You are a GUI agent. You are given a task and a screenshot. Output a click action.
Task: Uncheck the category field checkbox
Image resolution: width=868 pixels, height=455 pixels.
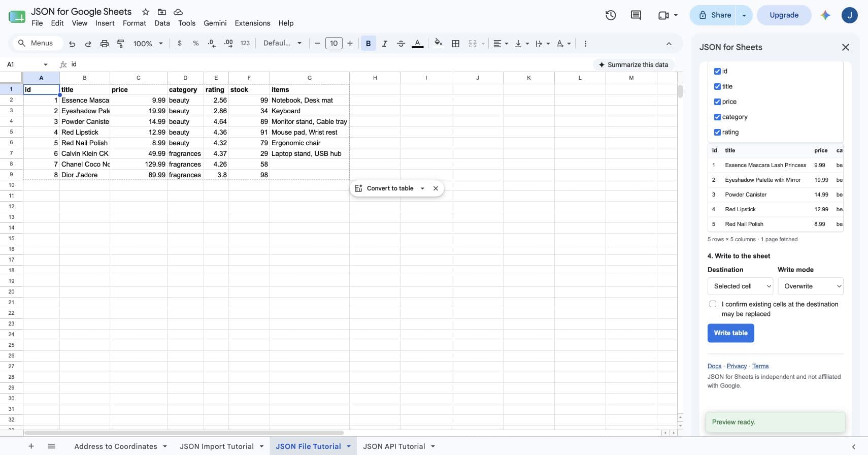tap(717, 117)
